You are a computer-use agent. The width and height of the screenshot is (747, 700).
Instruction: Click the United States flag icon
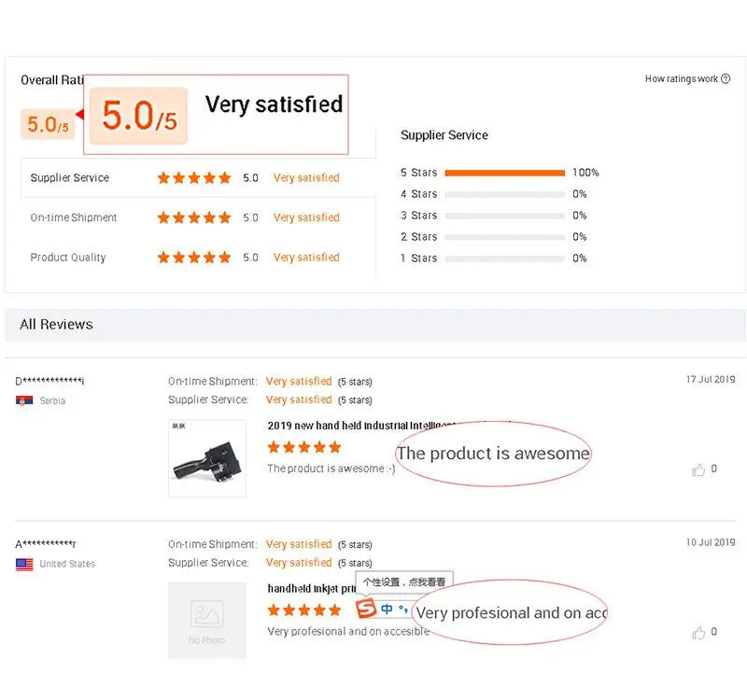pos(24,564)
